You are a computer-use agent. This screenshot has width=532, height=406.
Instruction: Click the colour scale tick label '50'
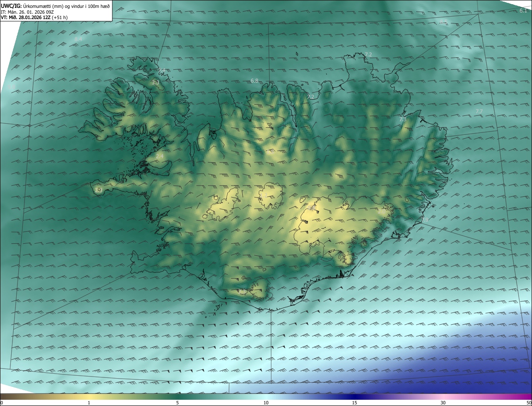click(x=529, y=403)
